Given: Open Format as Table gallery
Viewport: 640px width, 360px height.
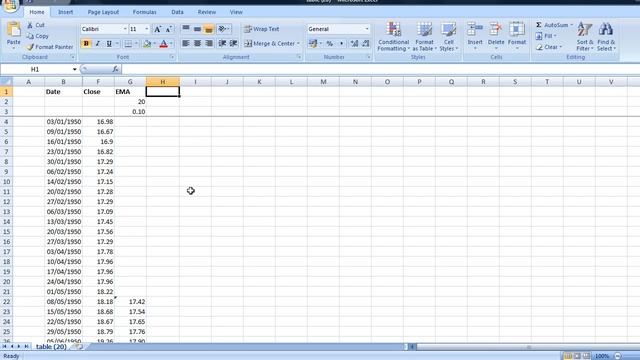Looking at the screenshot, I should tap(424, 37).
